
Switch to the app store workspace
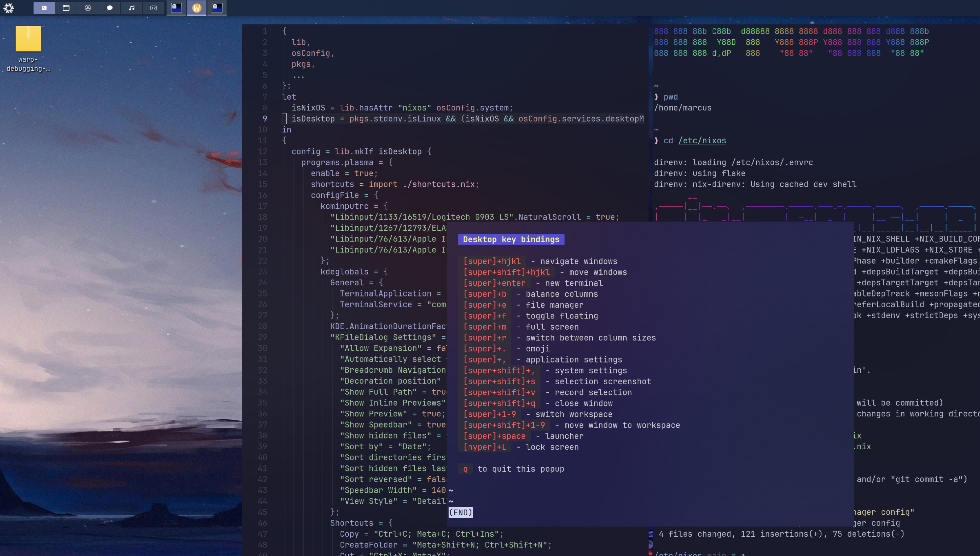pos(88,8)
